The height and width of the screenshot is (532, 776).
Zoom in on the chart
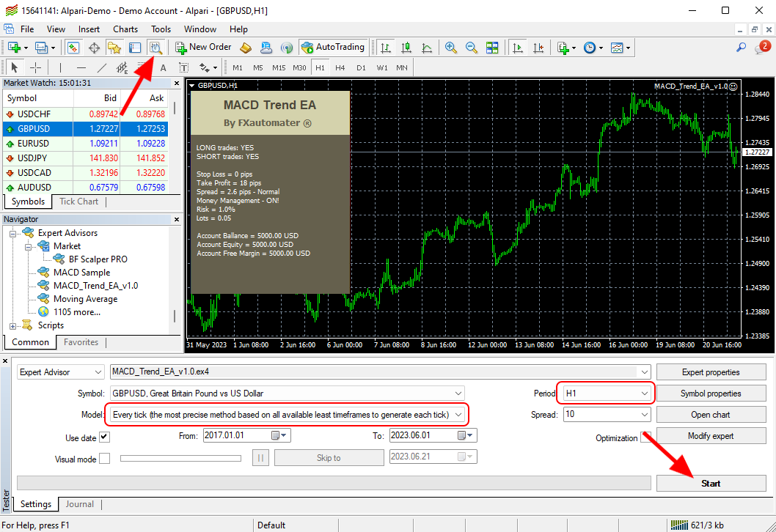click(450, 48)
